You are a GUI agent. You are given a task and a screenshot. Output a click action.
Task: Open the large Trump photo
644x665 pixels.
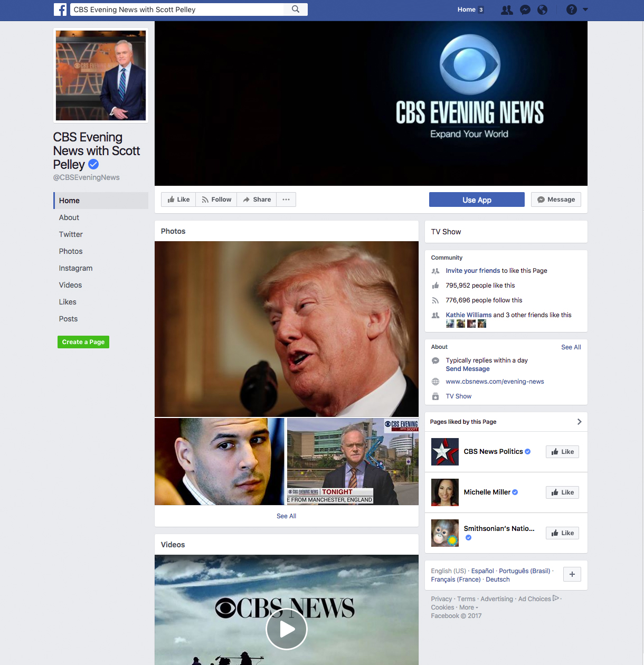287,329
